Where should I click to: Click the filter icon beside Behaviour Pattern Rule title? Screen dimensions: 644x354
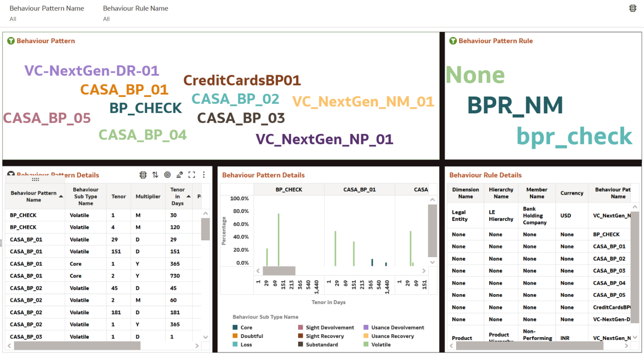click(453, 41)
